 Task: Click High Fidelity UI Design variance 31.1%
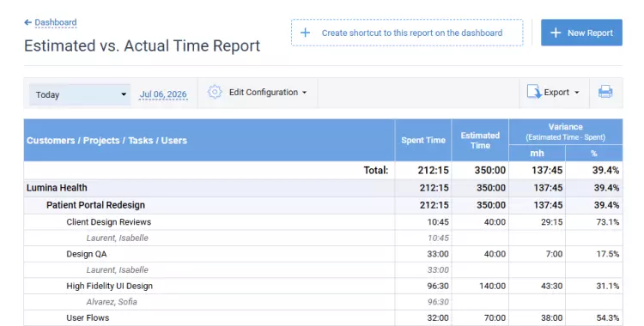tap(608, 287)
